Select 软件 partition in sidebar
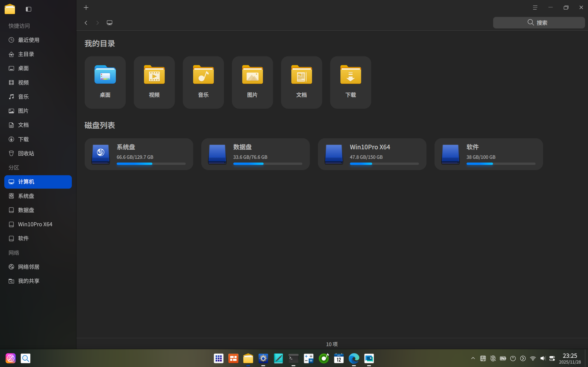Viewport: 588px width, 367px height. pos(38,239)
